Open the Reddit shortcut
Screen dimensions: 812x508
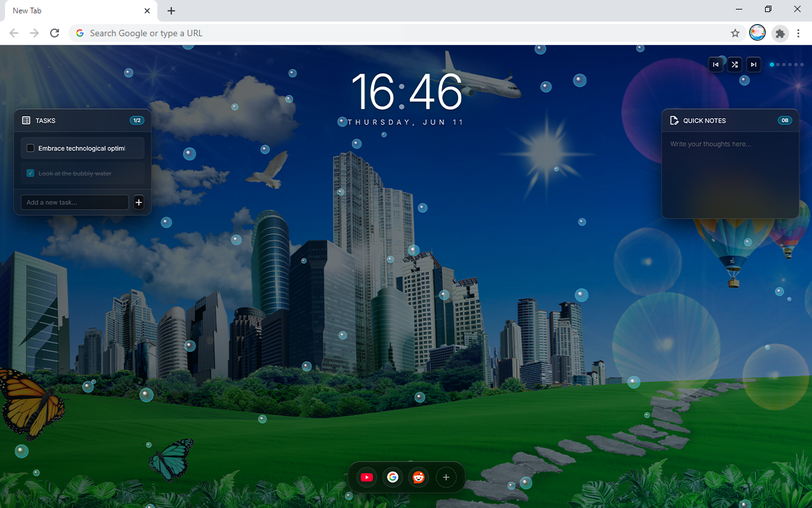419,478
